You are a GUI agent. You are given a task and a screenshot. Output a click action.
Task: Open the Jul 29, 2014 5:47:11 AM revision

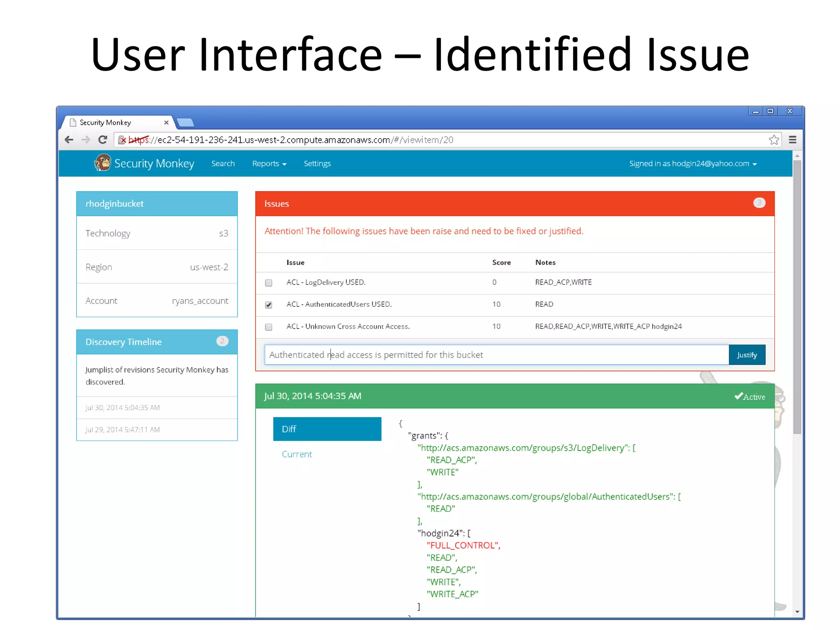tap(123, 429)
